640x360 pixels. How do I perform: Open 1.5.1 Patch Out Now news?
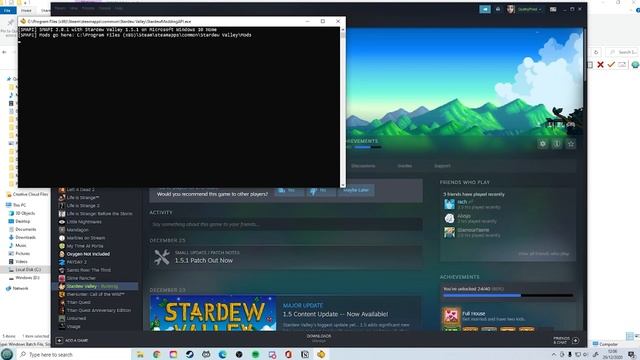pyautogui.click(x=204, y=260)
